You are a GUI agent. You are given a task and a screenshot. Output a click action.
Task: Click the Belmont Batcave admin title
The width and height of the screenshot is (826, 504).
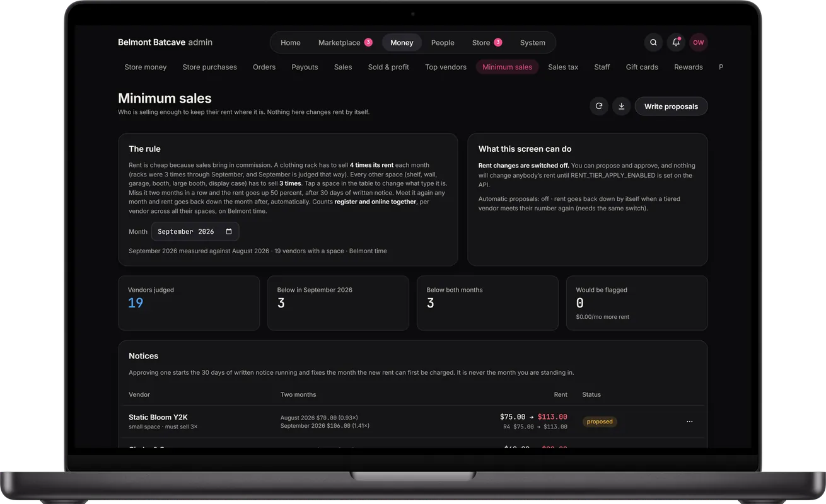165,43
